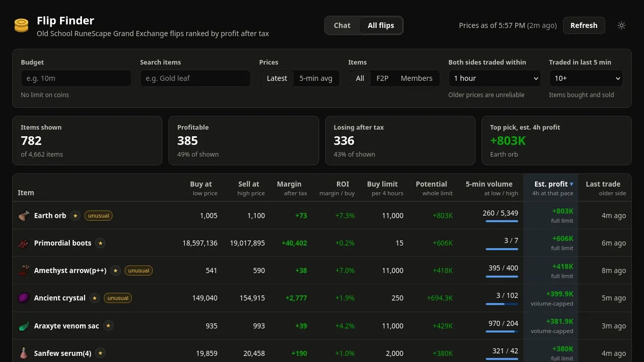644x362 pixels.
Task: Open the Traded in last 5 min dropdown
Action: [586, 78]
